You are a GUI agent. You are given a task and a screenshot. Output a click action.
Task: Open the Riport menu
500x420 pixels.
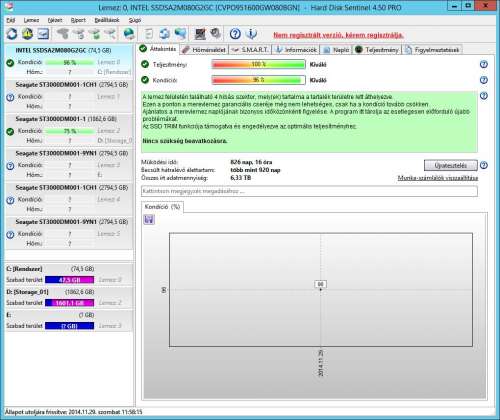coord(78,20)
